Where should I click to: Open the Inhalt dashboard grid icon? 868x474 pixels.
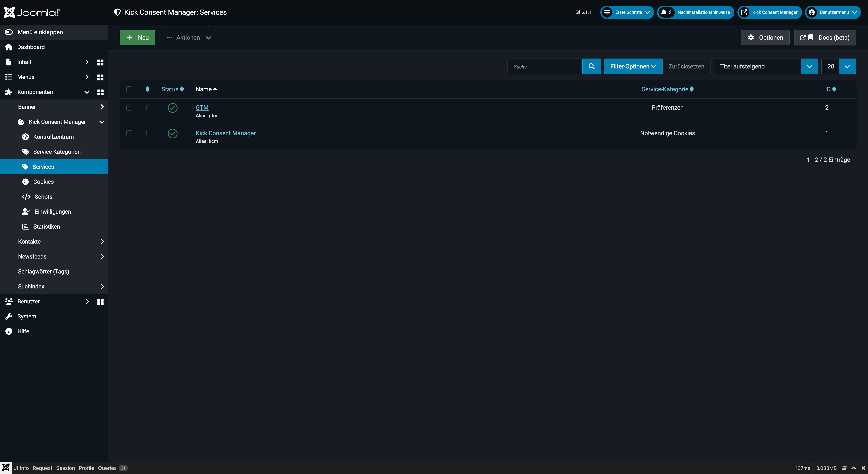point(100,62)
